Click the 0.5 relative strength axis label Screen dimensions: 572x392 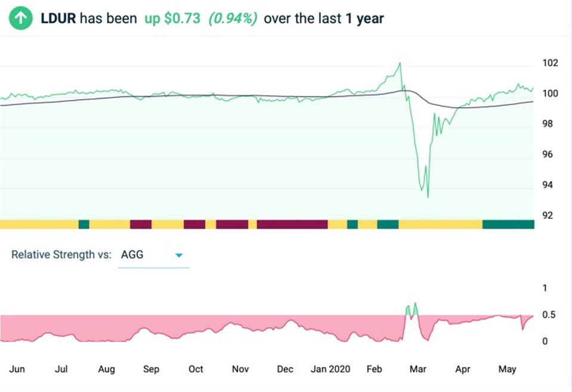pyautogui.click(x=550, y=315)
